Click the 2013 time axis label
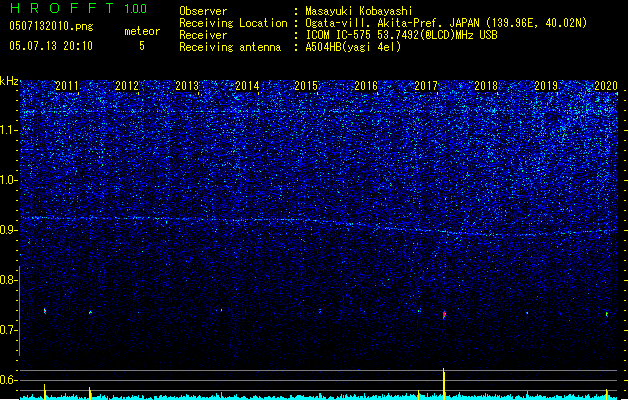The image size is (629, 400). click(x=187, y=86)
